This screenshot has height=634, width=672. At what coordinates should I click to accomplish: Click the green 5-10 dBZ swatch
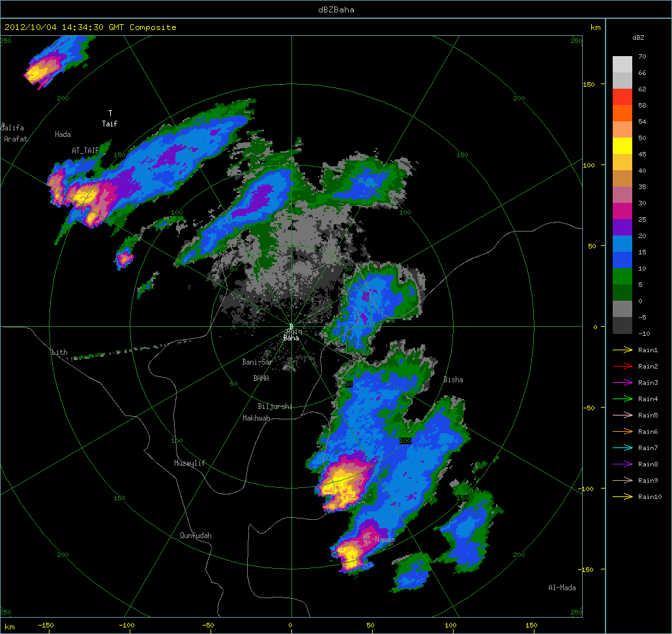coord(622,277)
